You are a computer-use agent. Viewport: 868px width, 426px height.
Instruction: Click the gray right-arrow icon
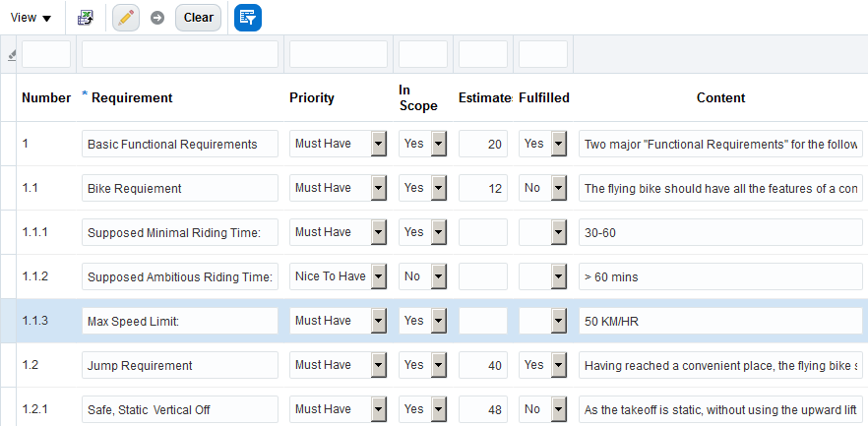click(157, 18)
